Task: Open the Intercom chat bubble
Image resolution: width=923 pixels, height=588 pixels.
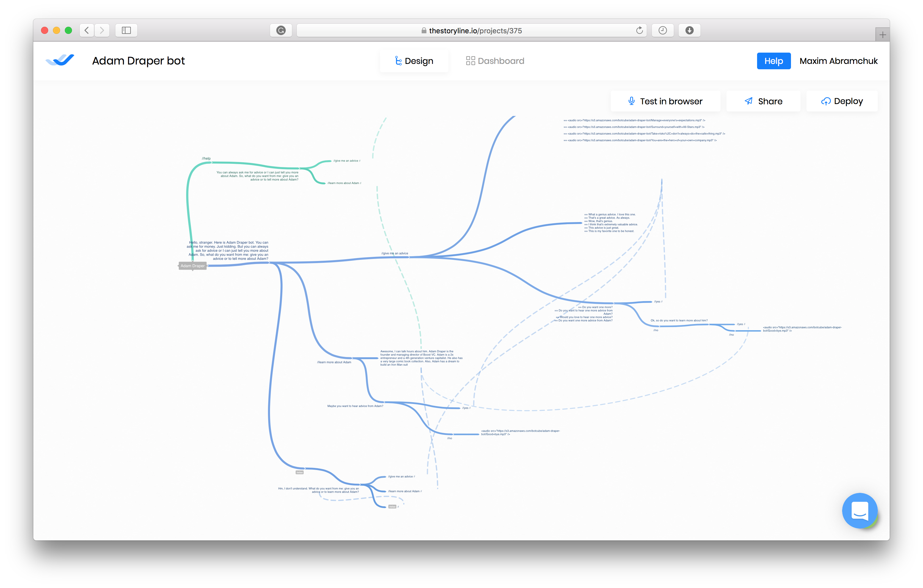Action: click(x=859, y=510)
